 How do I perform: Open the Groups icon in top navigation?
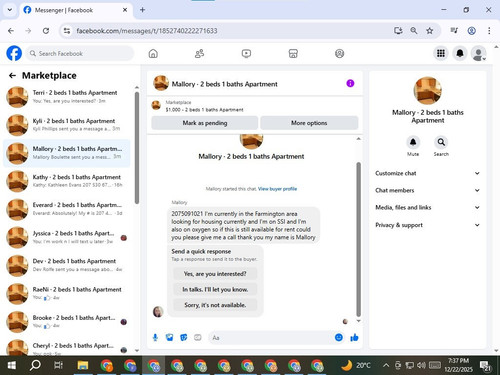coord(339,53)
